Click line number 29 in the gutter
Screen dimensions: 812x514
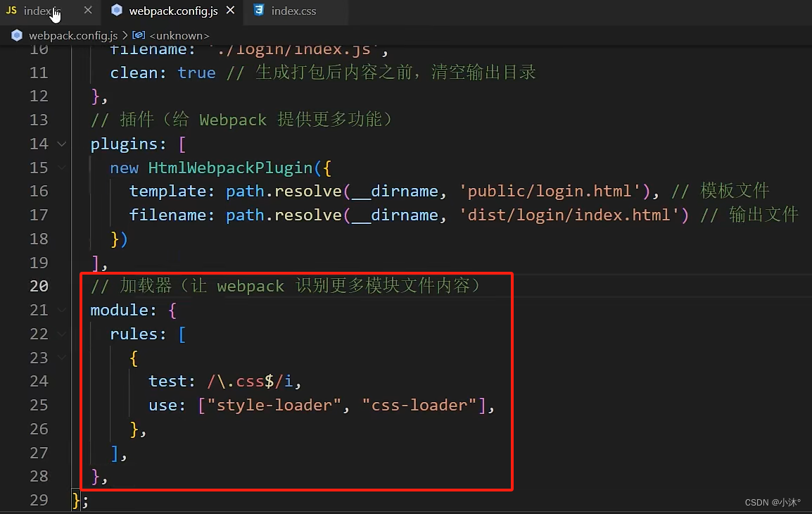point(39,500)
